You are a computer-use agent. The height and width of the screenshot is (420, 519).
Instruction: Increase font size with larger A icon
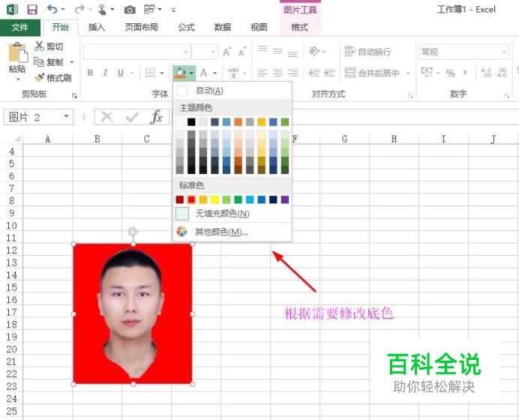tap(226, 51)
